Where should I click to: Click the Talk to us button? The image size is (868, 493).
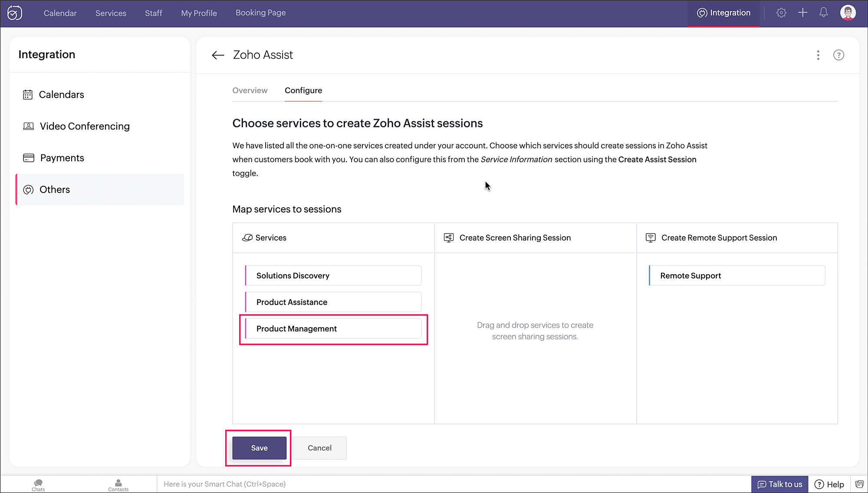click(780, 484)
